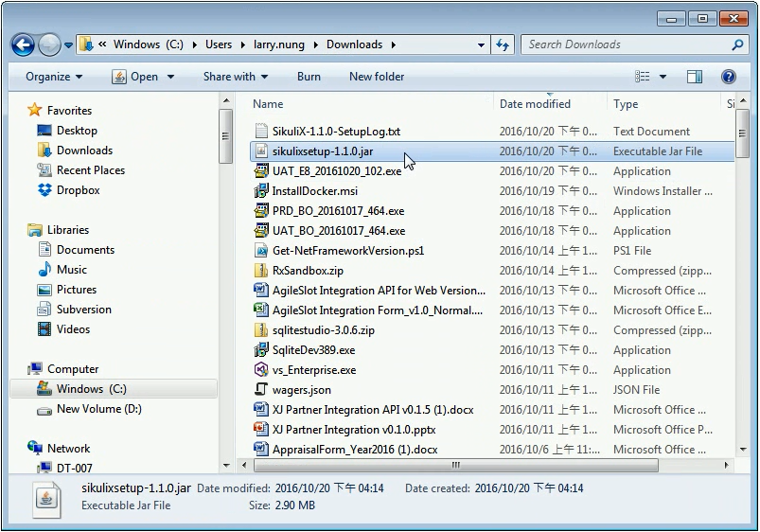Image resolution: width=760 pixels, height=532 pixels.
Task: Click the Get-NetFrameworkVersion.ps1 file icon
Action: (x=261, y=251)
